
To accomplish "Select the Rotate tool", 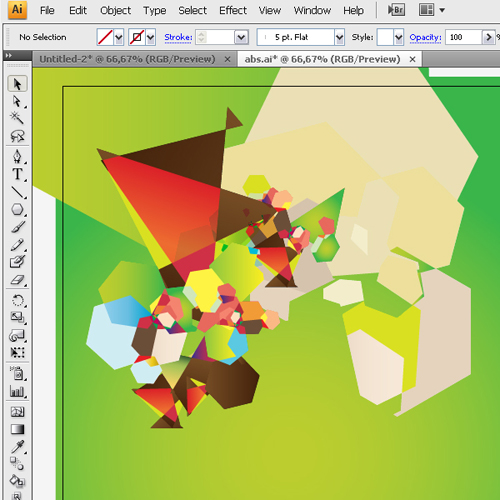I will point(17,300).
